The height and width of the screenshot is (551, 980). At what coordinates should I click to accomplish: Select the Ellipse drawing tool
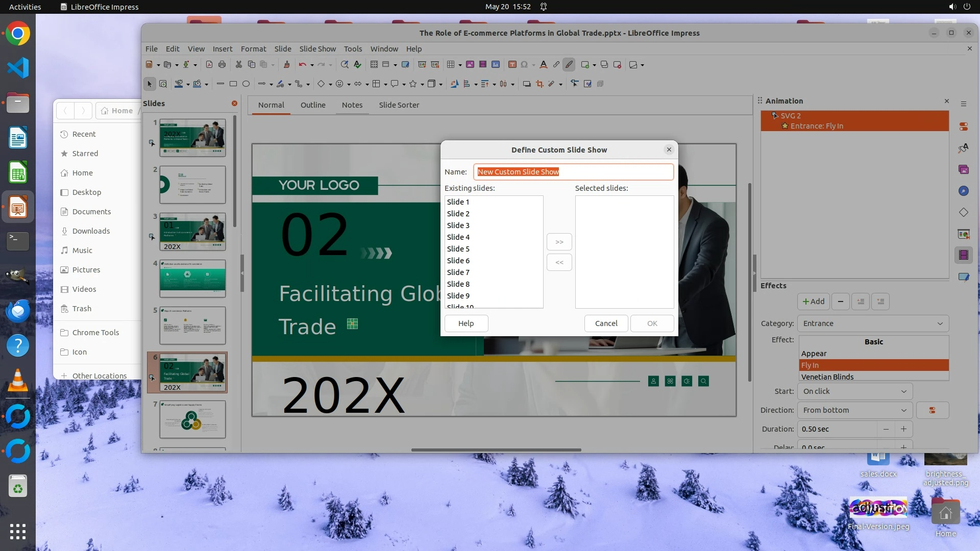coord(246,84)
